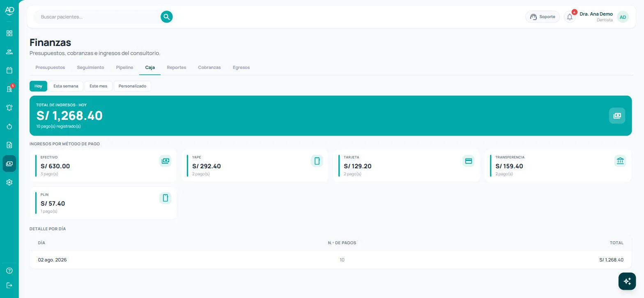Switch to the Reportes tab
Screen dimensions: 644x298
[176, 67]
